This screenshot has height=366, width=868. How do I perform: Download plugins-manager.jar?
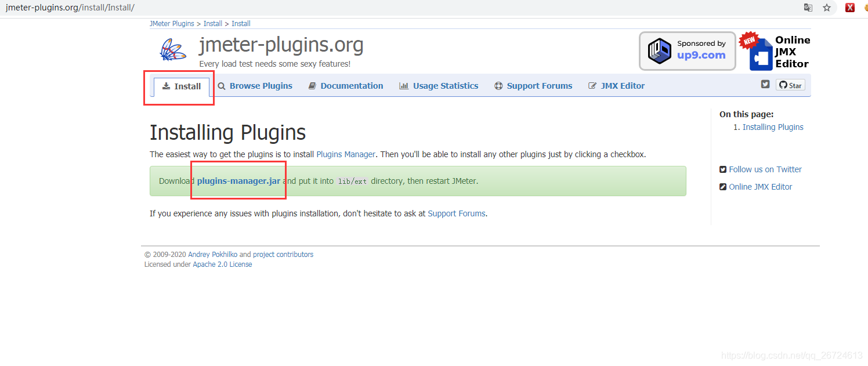pyautogui.click(x=238, y=181)
